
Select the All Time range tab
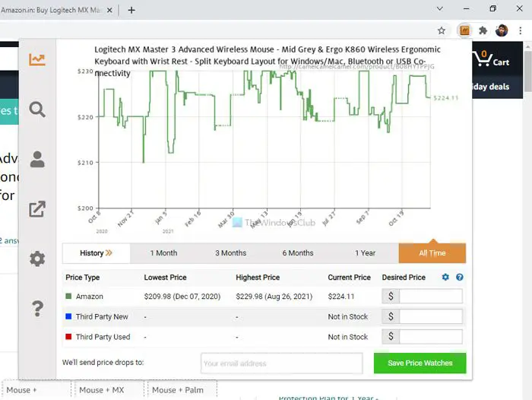tap(432, 253)
